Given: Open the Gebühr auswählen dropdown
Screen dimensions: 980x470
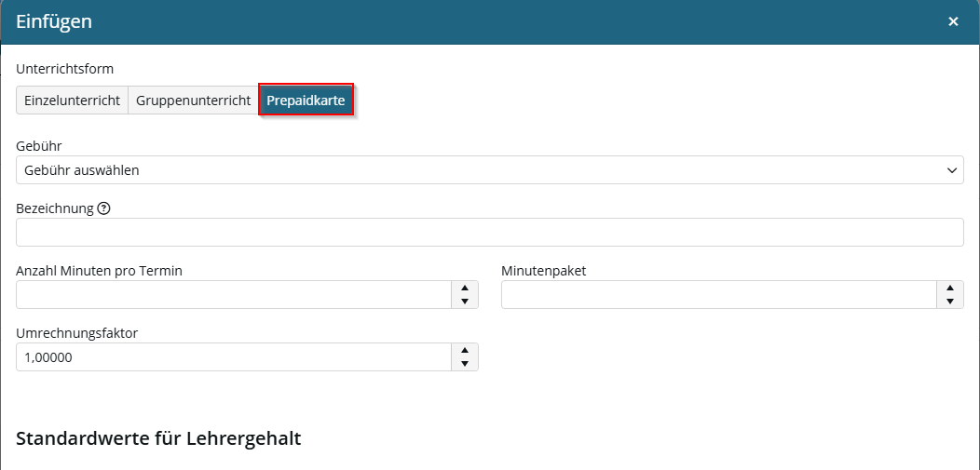Looking at the screenshot, I should (x=489, y=169).
